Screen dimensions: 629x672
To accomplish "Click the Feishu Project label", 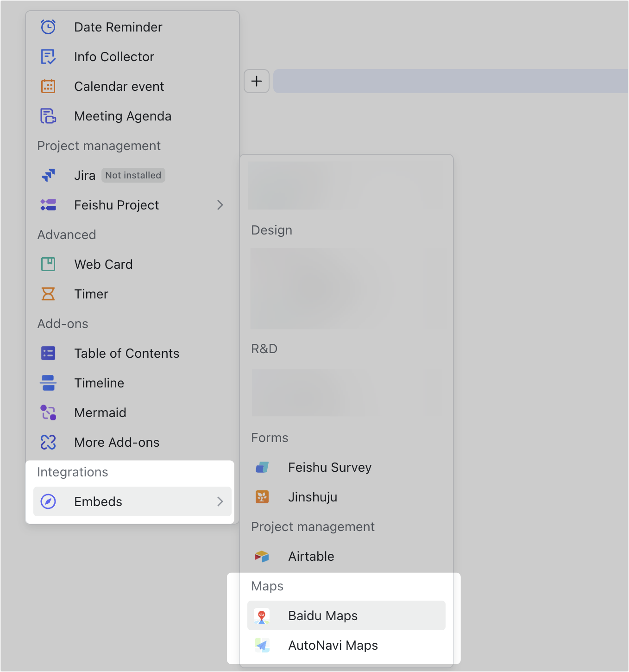I will [117, 205].
